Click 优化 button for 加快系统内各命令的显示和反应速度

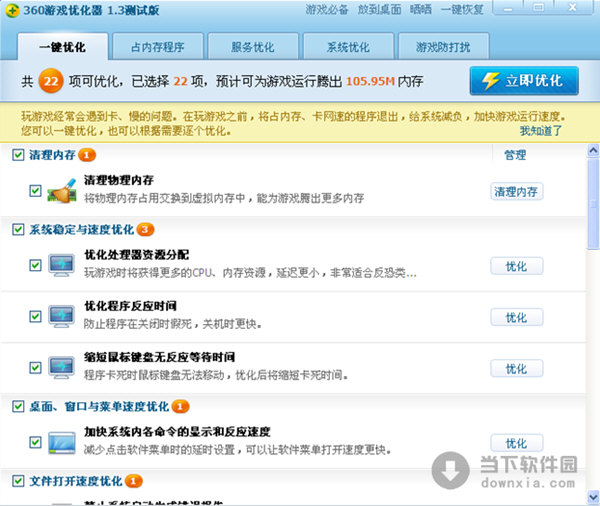tap(516, 443)
